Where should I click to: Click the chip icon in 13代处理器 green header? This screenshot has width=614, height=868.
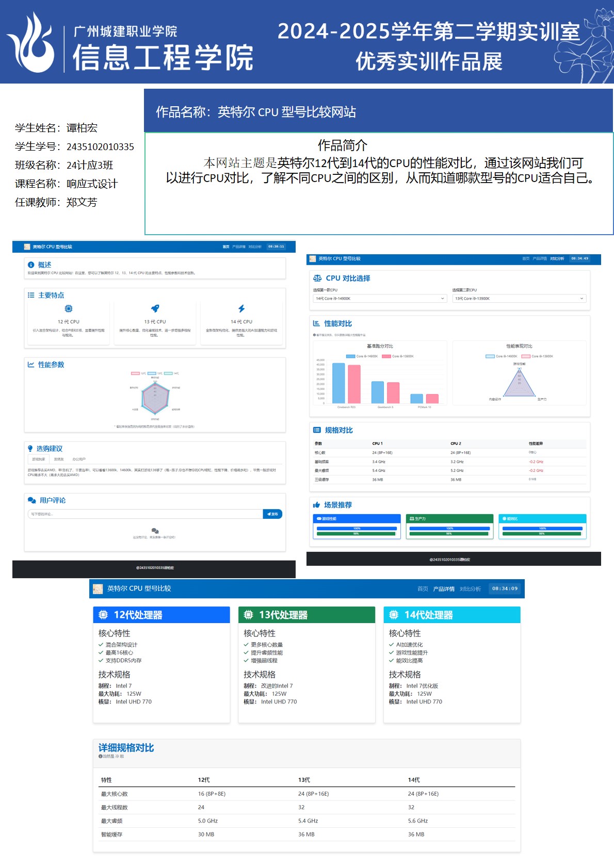click(x=249, y=615)
